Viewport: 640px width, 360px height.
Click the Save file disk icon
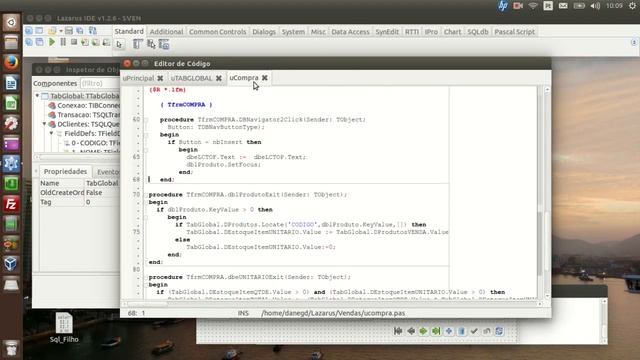pos(69,31)
